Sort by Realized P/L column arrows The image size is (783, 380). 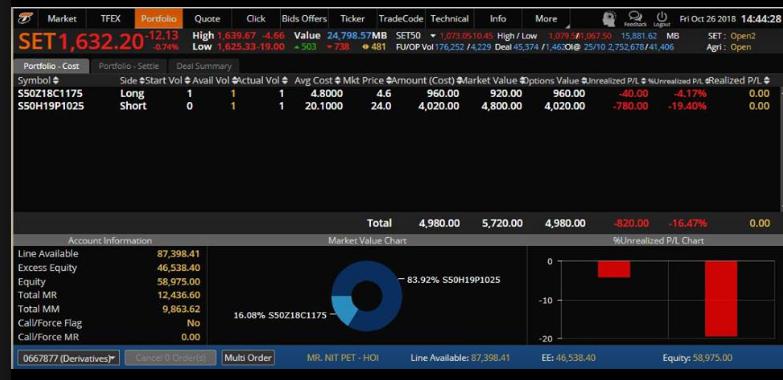767,80
